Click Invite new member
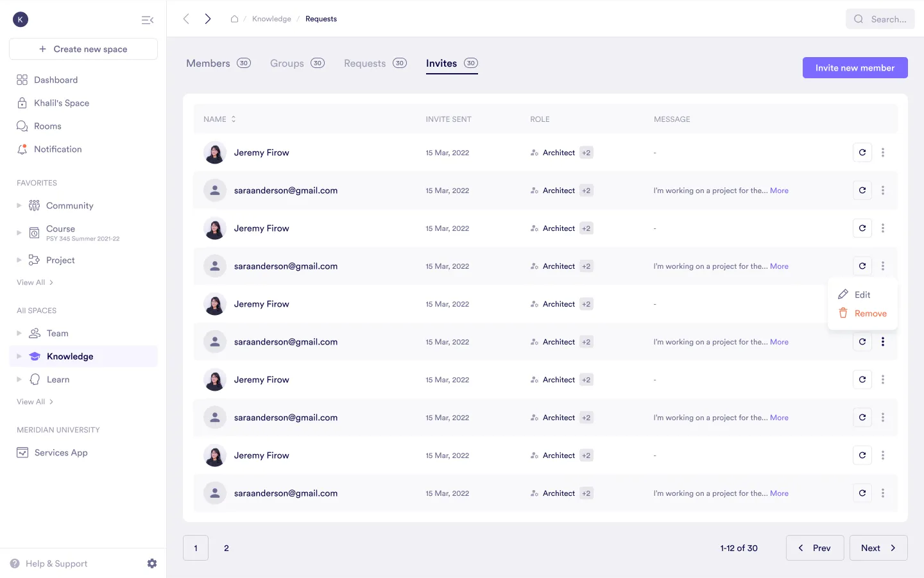This screenshot has height=578, width=924. pyautogui.click(x=855, y=67)
